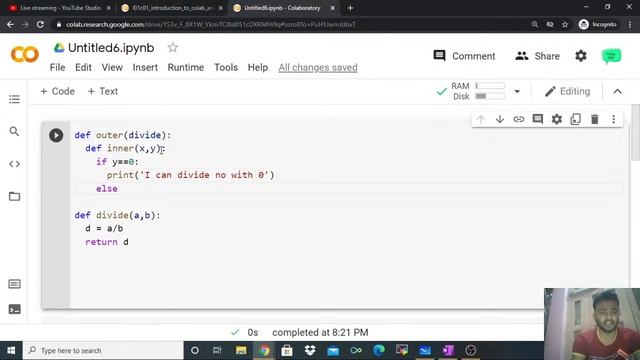Image resolution: width=640 pixels, height=360 pixels.
Task: Open the Files folder sidebar
Action: 14,196
